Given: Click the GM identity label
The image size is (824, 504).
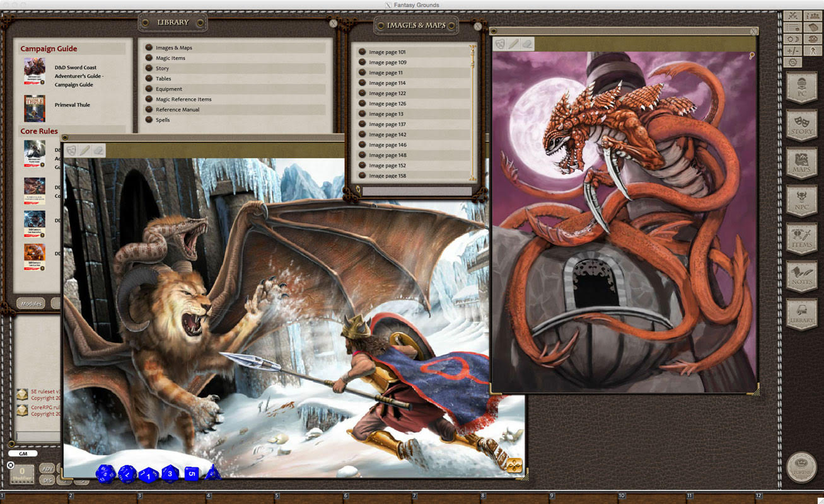Looking at the screenshot, I should tap(23, 454).
